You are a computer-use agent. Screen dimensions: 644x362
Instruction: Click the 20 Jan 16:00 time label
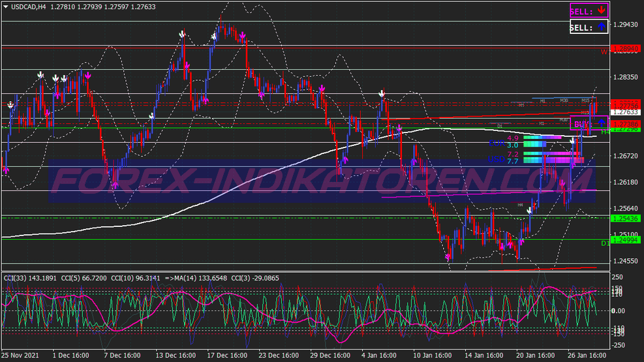[535, 355]
